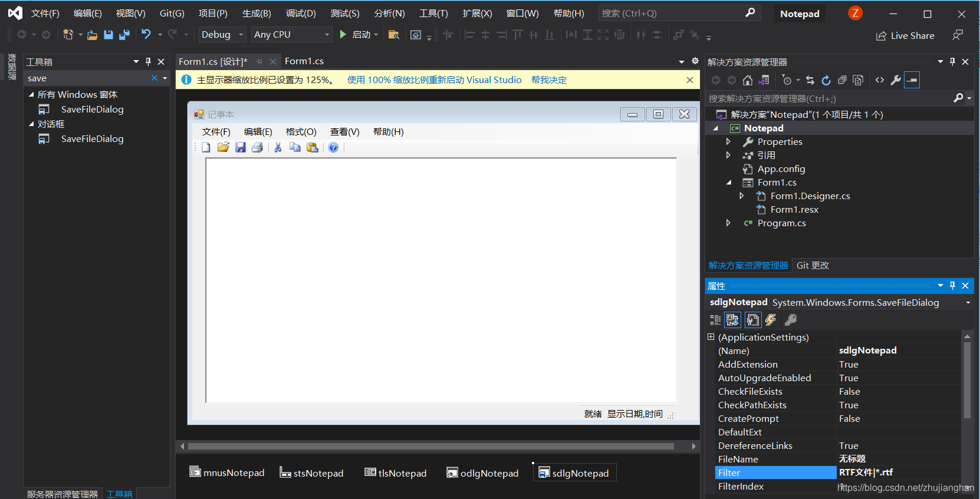Click the Save All toolbar icon

pyautogui.click(x=124, y=35)
